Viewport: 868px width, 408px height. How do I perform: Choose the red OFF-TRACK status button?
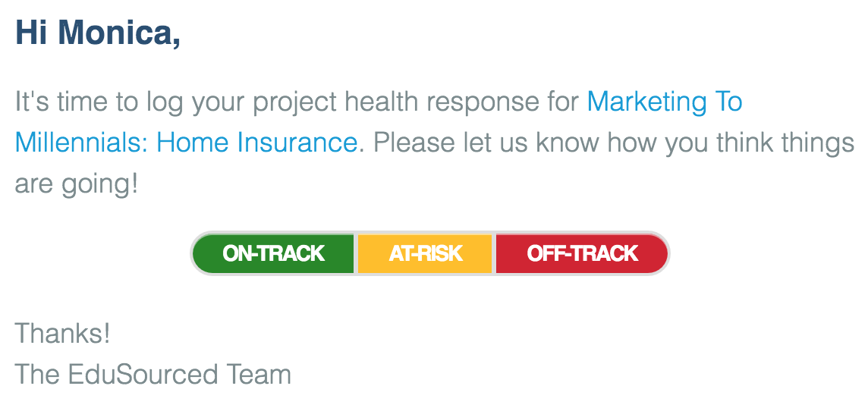(x=582, y=253)
